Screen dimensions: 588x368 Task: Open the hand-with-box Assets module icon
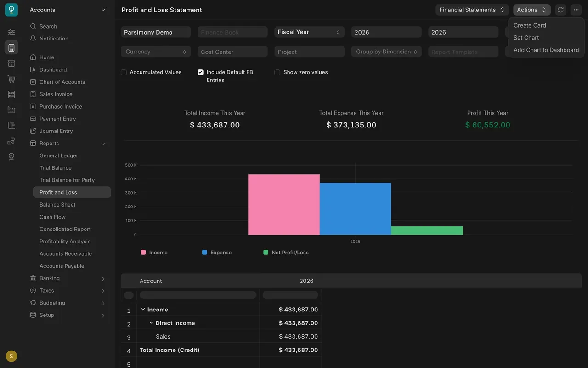(11, 141)
